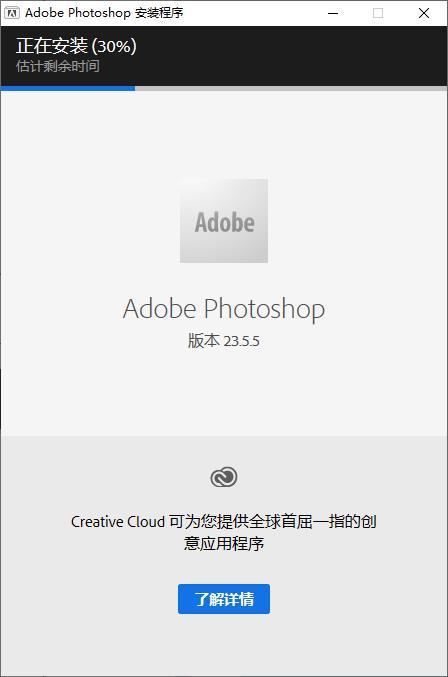Click the Adobe Photoshop product name text
The image size is (448, 677).
(224, 309)
